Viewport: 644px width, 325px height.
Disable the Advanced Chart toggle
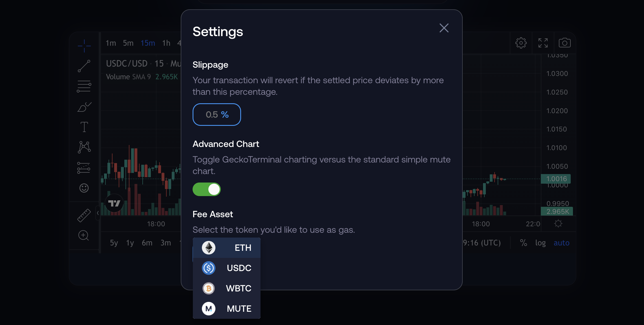[207, 189]
